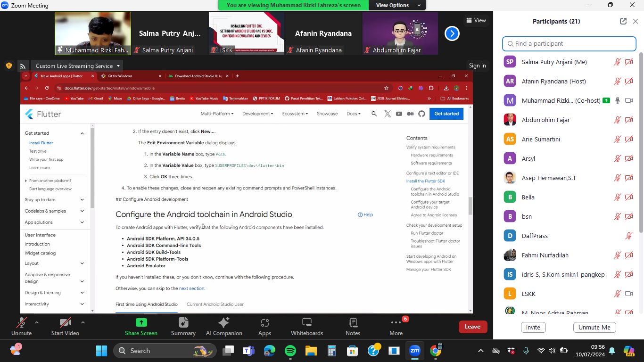Screen dimensions: 644x362
Task: Open Chrome three-dot menu in shared browser
Action: pyautogui.click(x=467, y=88)
